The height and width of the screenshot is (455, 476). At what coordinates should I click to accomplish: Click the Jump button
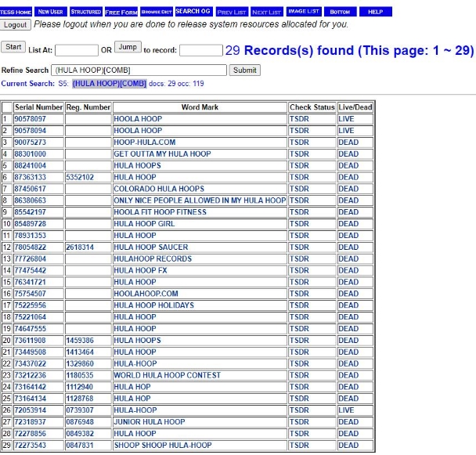128,47
